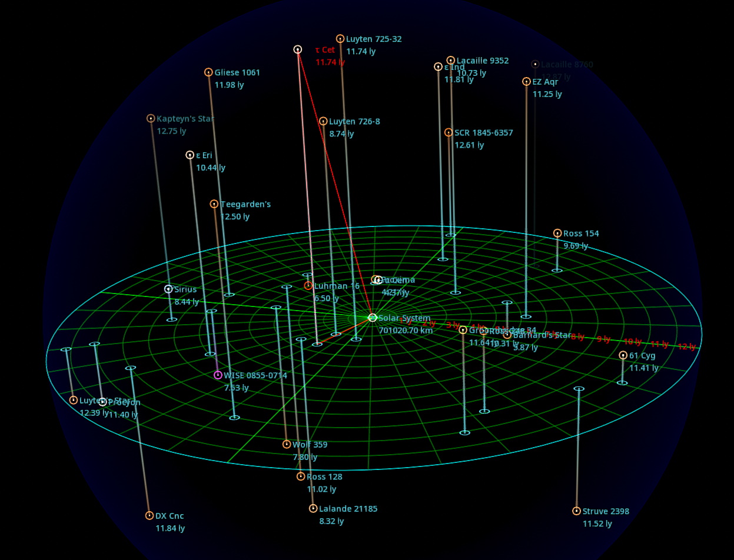This screenshot has height=560, width=734.
Task: Click the τ Cet star marker circle
Action: 298,50
